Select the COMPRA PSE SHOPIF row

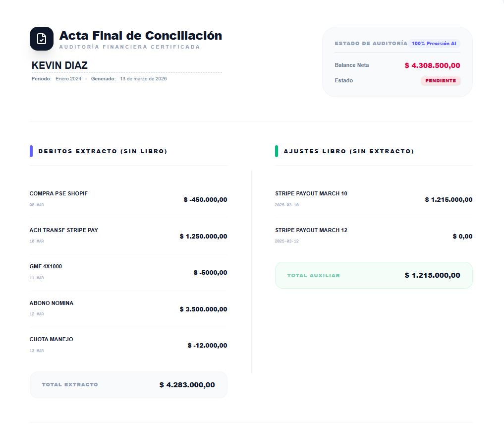tap(128, 199)
